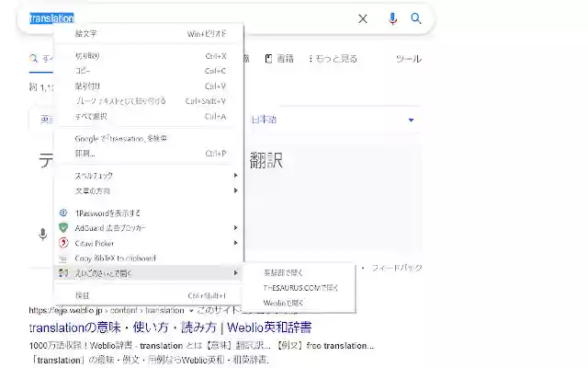
Task: Open the dropdown arrow beside weblio URL
Action: (x=191, y=311)
